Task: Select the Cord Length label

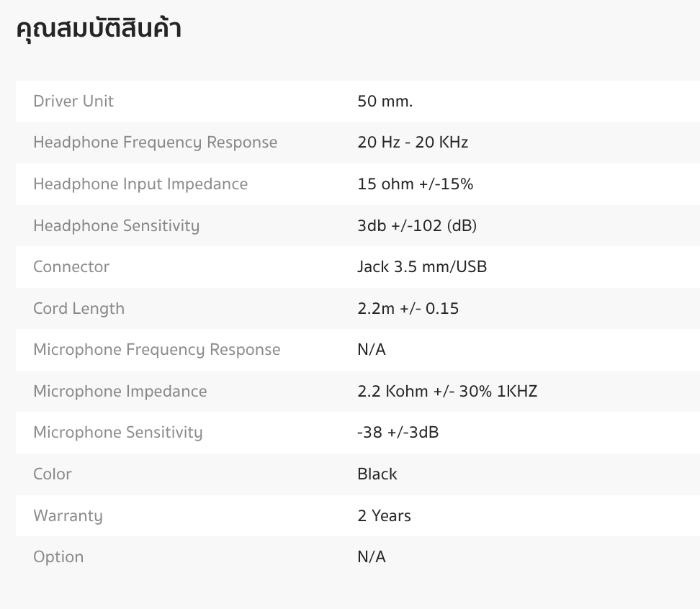Action: [79, 309]
